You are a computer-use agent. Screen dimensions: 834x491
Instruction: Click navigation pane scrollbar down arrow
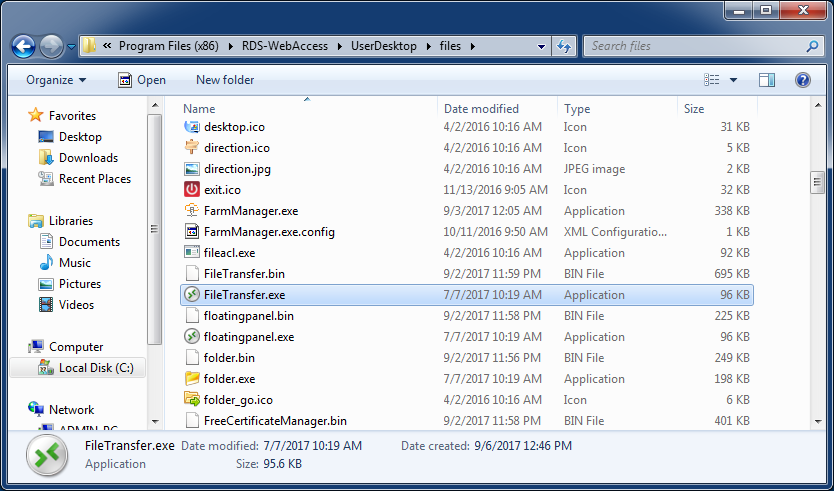click(x=155, y=422)
